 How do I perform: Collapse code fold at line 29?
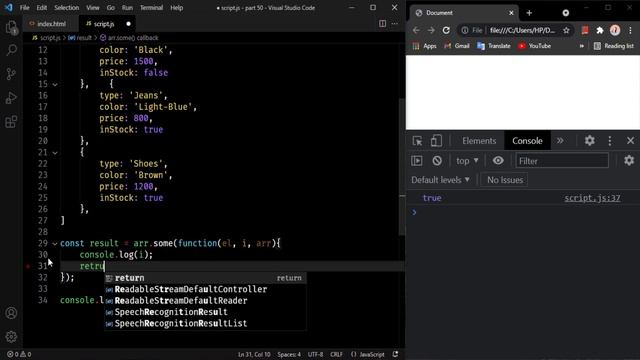55,244
